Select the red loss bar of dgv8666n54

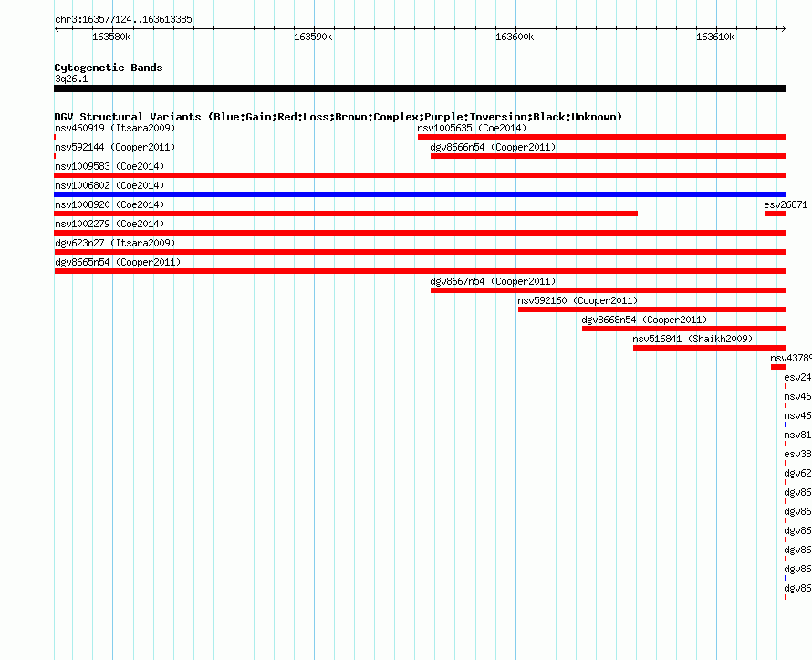pos(609,156)
